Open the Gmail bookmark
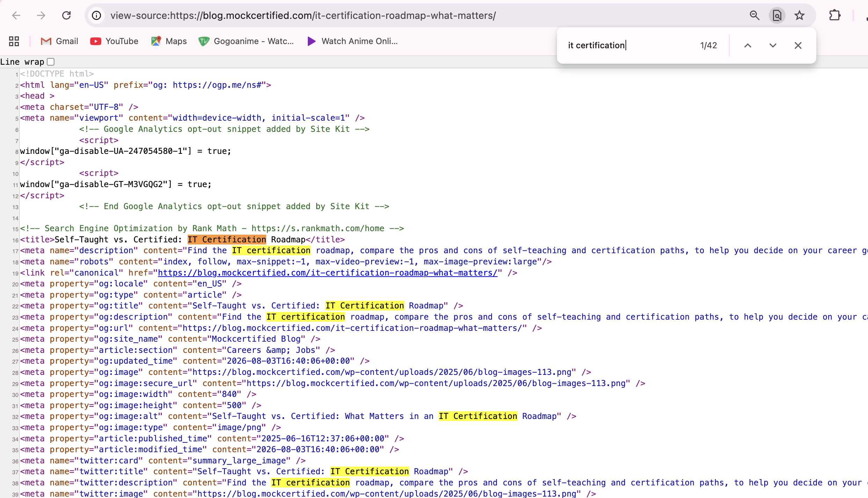Viewport: 868px width, 498px height. tap(59, 41)
